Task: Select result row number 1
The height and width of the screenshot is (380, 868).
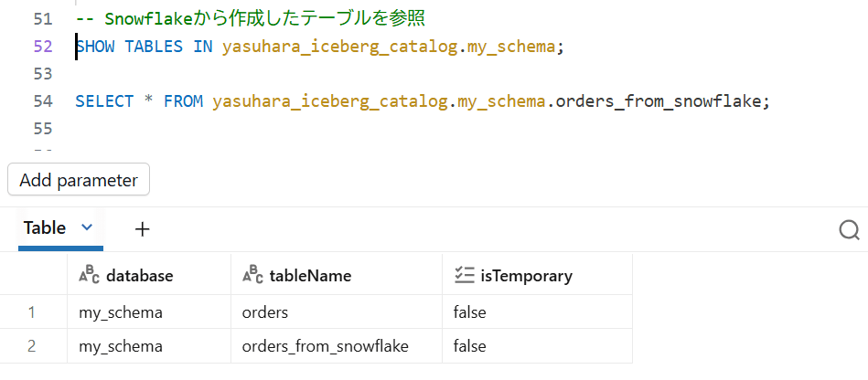Action: tap(32, 312)
